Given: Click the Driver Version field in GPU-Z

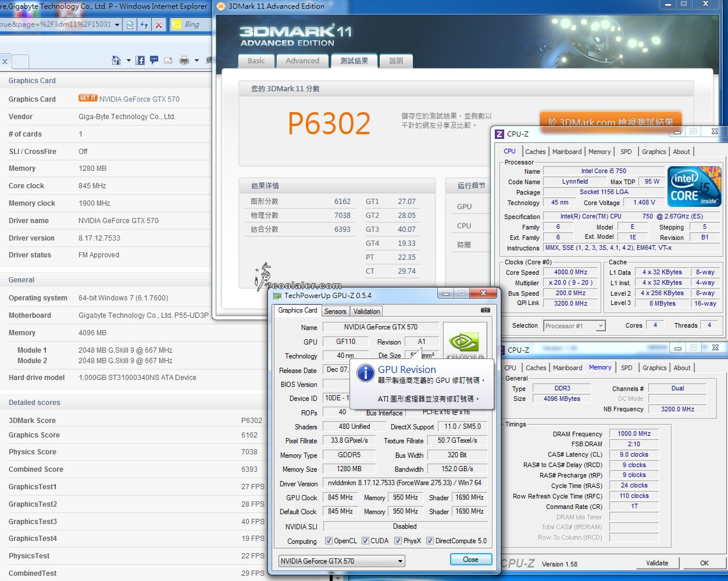Looking at the screenshot, I should pyautogui.click(x=404, y=483).
